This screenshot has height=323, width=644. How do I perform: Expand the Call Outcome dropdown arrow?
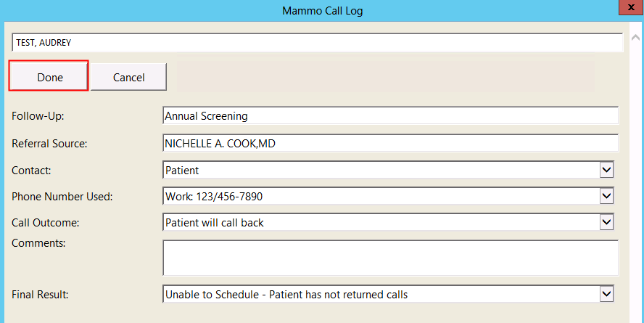607,223
